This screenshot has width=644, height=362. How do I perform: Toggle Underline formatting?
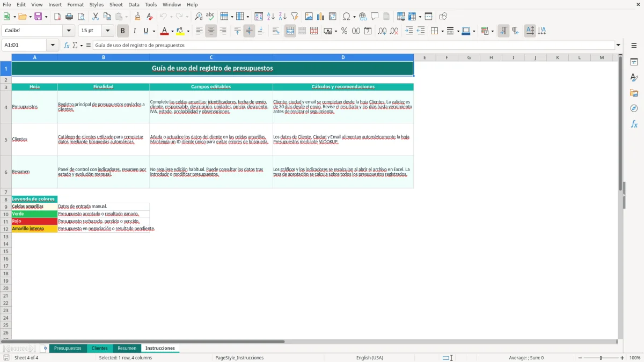tap(145, 31)
